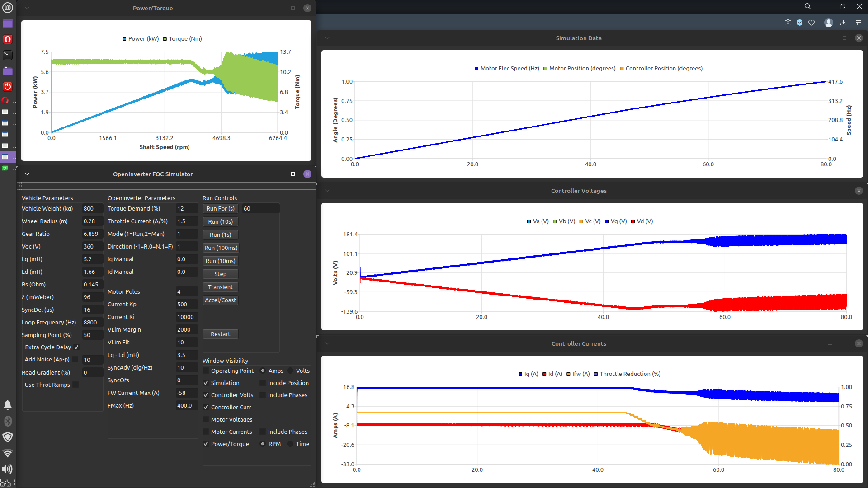Click the Torque (Nm) legend color swatch
The image size is (868, 488).
point(165,39)
